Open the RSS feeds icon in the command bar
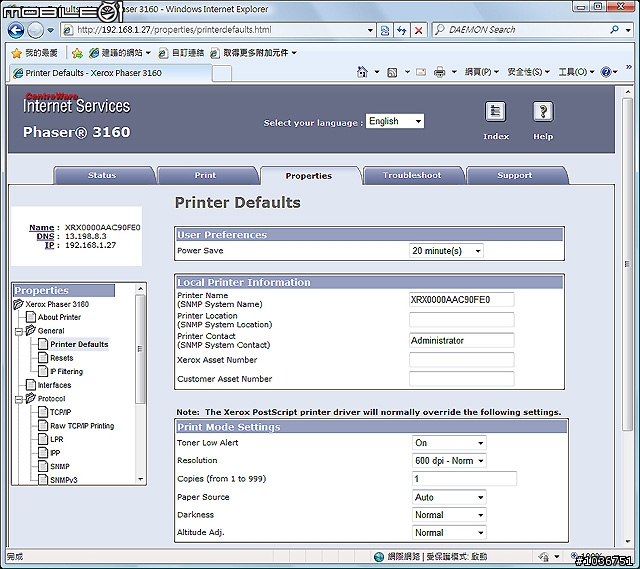 392,72
